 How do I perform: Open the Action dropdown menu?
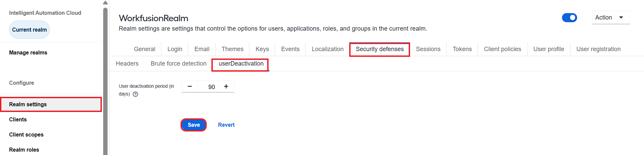611,17
